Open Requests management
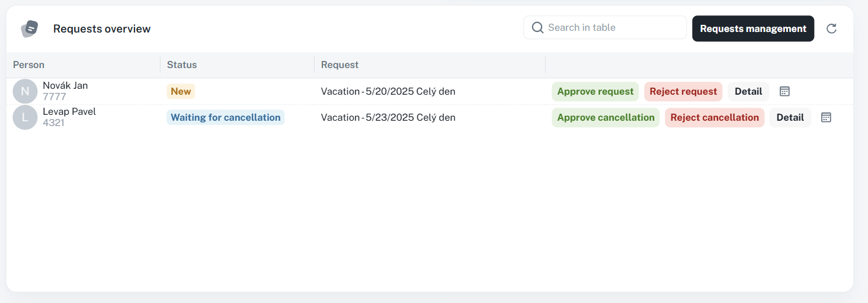This screenshot has height=303, width=868. coord(753,28)
